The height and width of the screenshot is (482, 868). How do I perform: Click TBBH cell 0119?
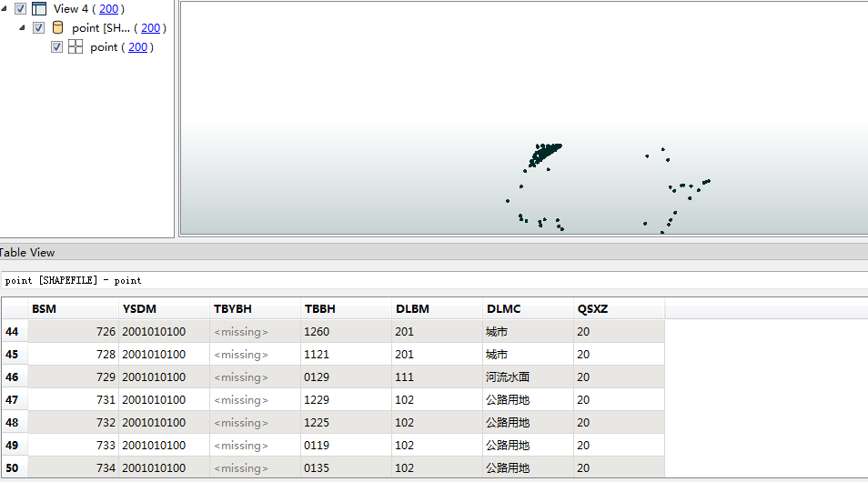(x=347, y=445)
